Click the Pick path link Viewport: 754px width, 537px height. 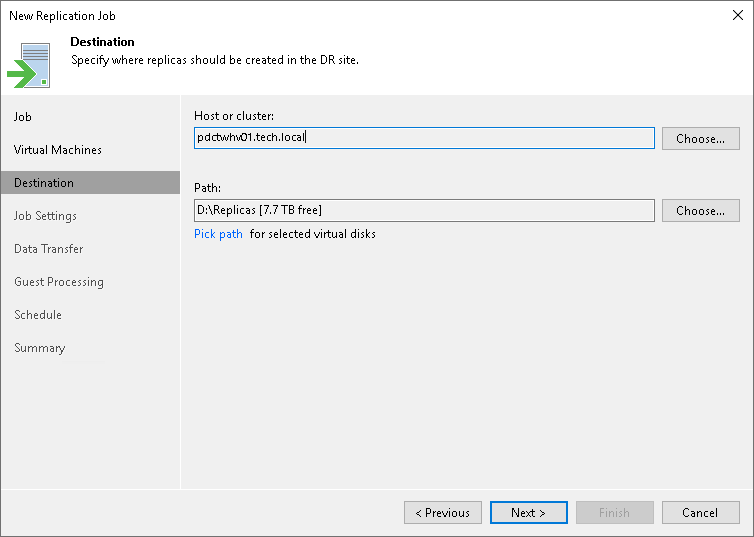(x=218, y=234)
